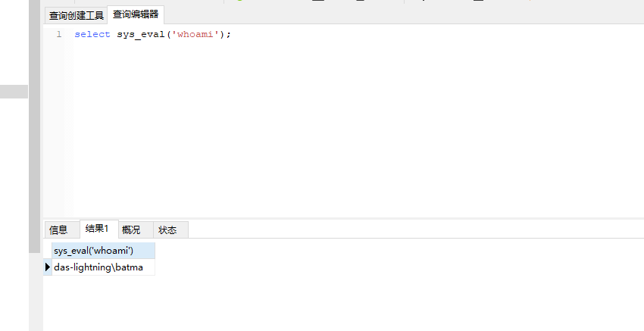The image size is (644, 331).
Task: Select the 查询编辑器 tab
Action: point(136,14)
